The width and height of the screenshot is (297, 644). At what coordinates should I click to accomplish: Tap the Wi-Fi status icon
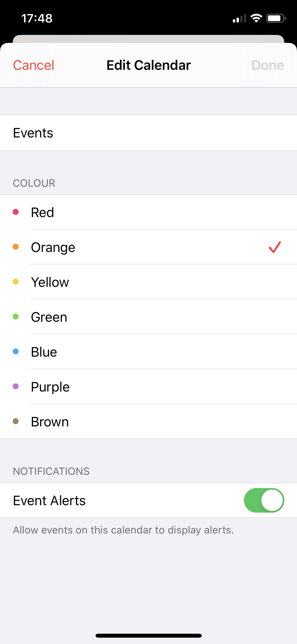[256, 18]
